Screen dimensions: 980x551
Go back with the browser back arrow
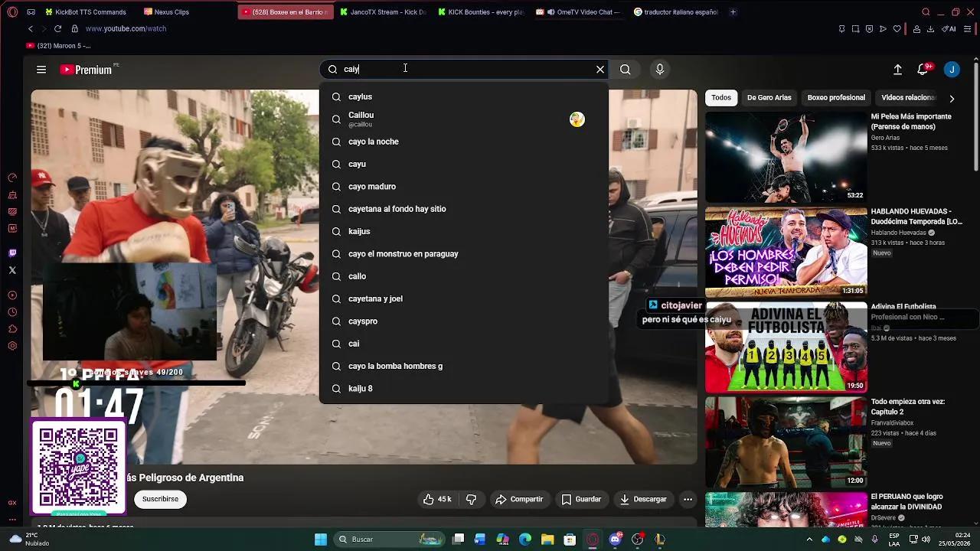click(31, 29)
